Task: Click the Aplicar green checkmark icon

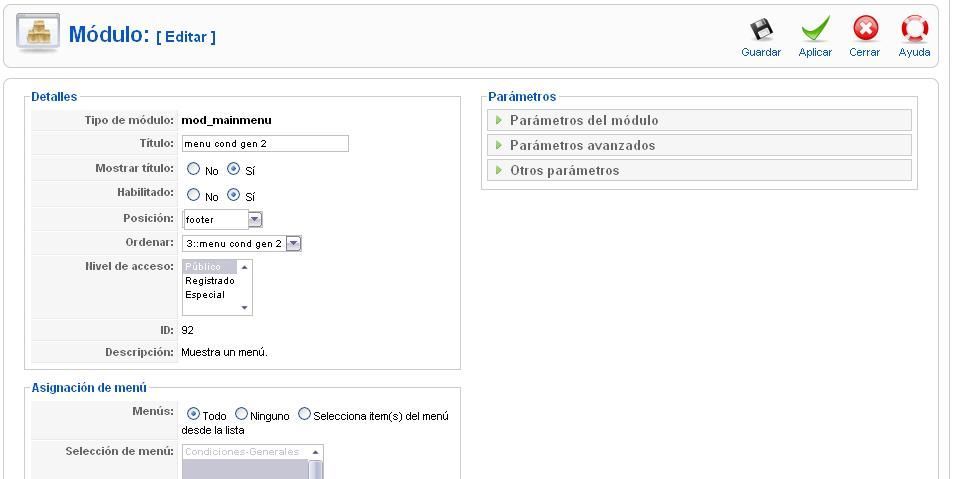Action: click(815, 29)
